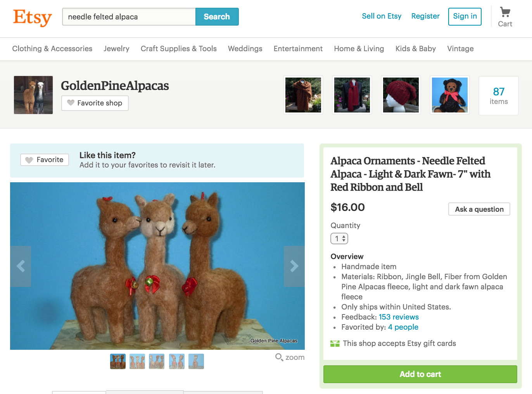Show the previous product photo arrow
Viewport: 532px width, 394px height.
click(21, 266)
